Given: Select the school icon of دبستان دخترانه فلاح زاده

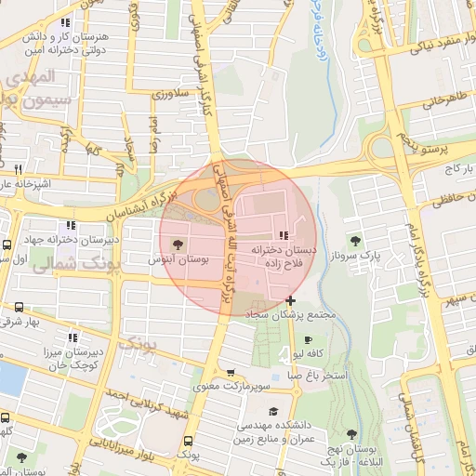Looking at the screenshot, I should (284, 235).
